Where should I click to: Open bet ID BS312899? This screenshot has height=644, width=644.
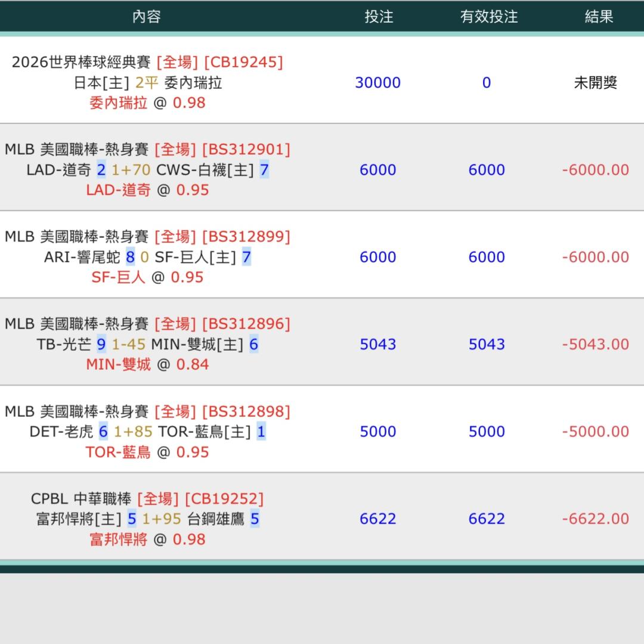pos(246,237)
